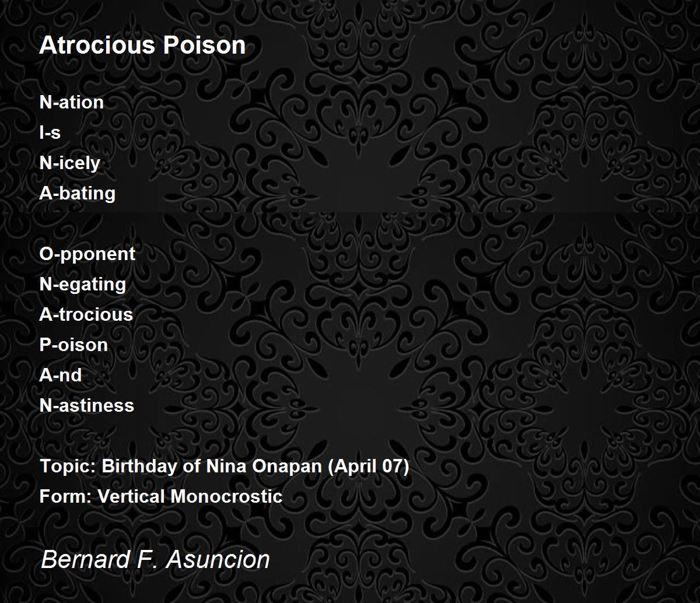
Task: Click the line P-oison
Action: click(73, 345)
